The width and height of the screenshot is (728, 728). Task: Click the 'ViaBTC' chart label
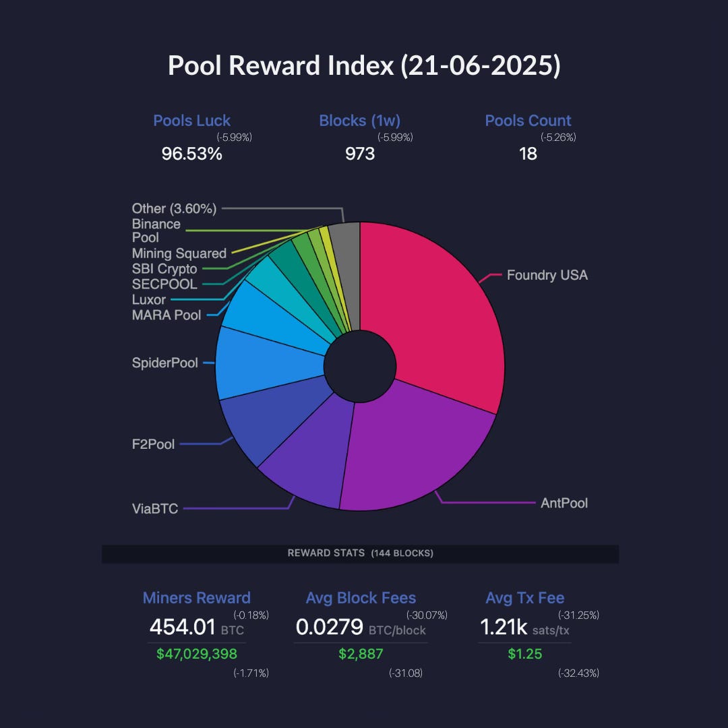[155, 509]
